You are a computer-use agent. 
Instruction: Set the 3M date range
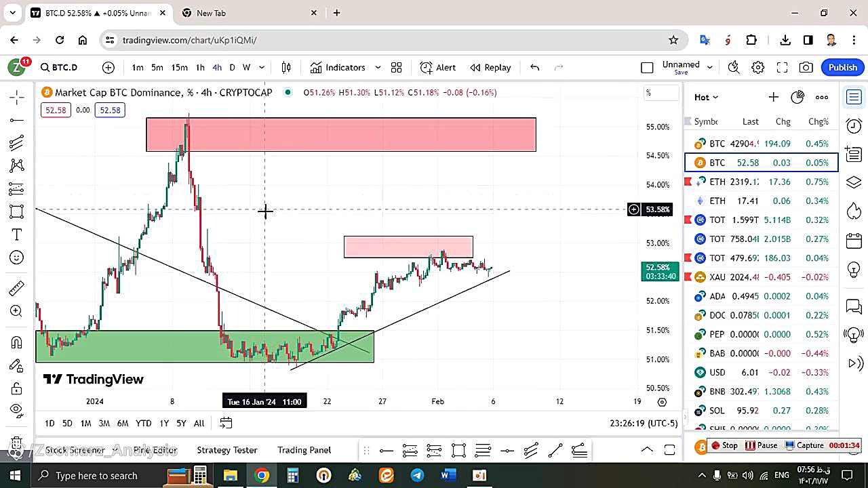[104, 423]
